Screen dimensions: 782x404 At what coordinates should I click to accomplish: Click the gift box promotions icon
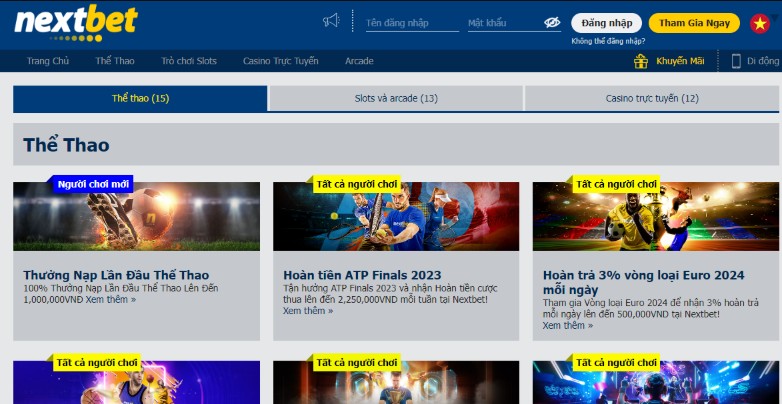pyautogui.click(x=641, y=61)
